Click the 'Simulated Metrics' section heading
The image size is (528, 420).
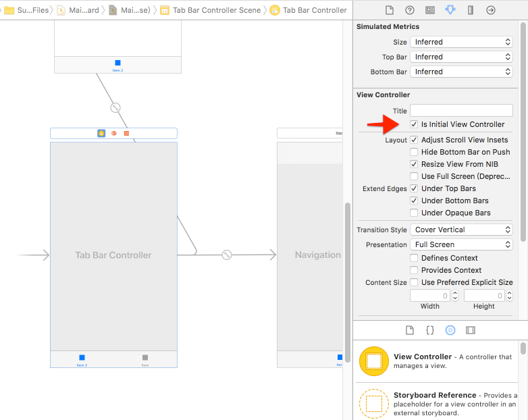[x=388, y=26]
